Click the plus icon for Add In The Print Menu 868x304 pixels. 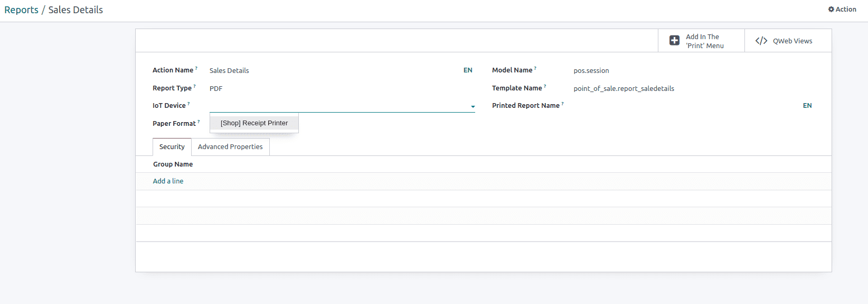click(x=674, y=41)
